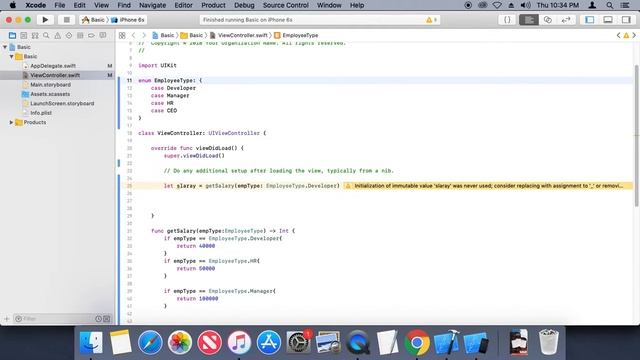This screenshot has width=640, height=360.
Task: Open the EmployeeType symbol jump bar segment
Action: (296, 36)
